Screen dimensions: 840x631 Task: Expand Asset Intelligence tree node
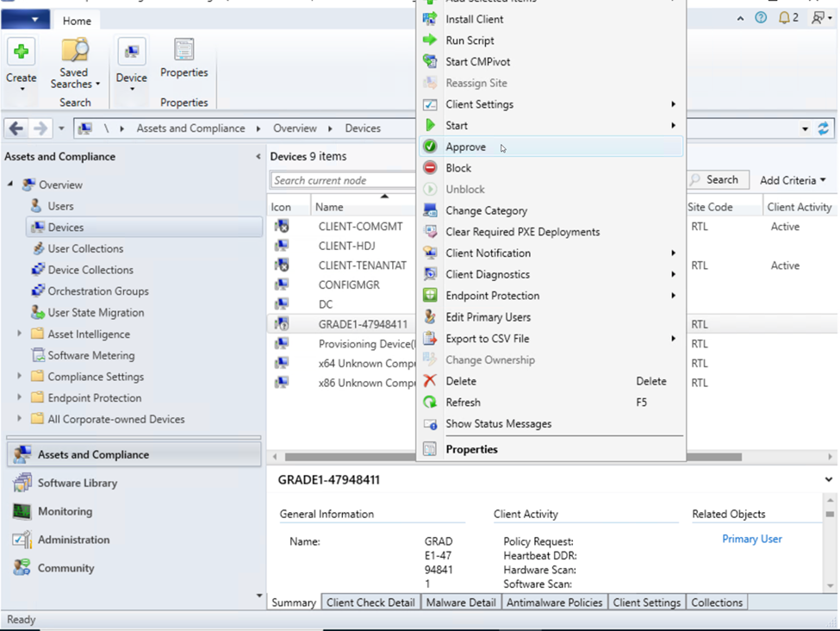[x=19, y=334]
